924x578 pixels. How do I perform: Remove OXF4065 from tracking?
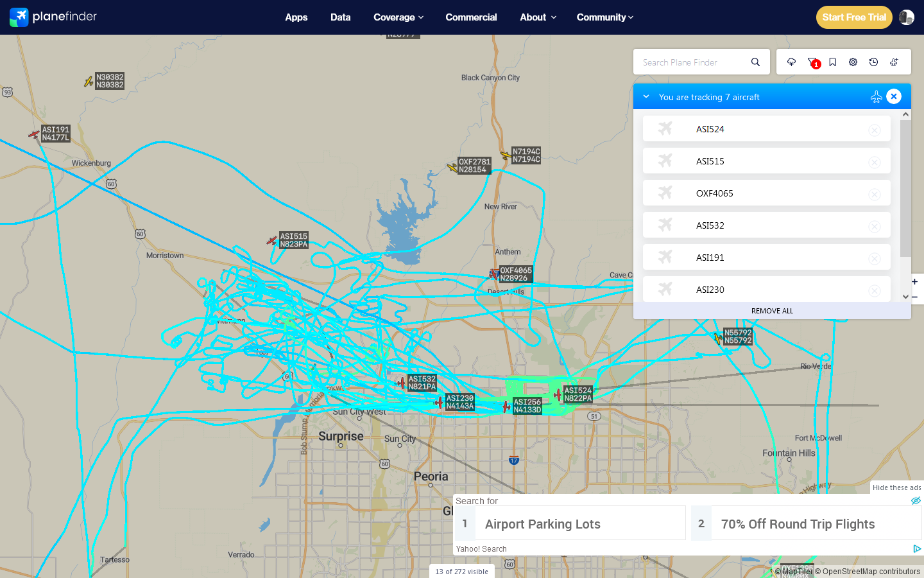875,195
